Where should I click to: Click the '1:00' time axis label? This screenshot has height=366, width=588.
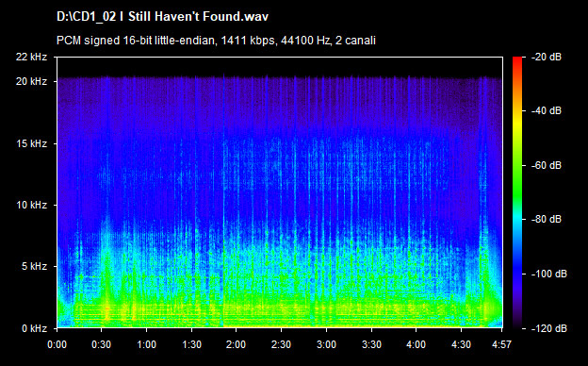[x=146, y=344]
